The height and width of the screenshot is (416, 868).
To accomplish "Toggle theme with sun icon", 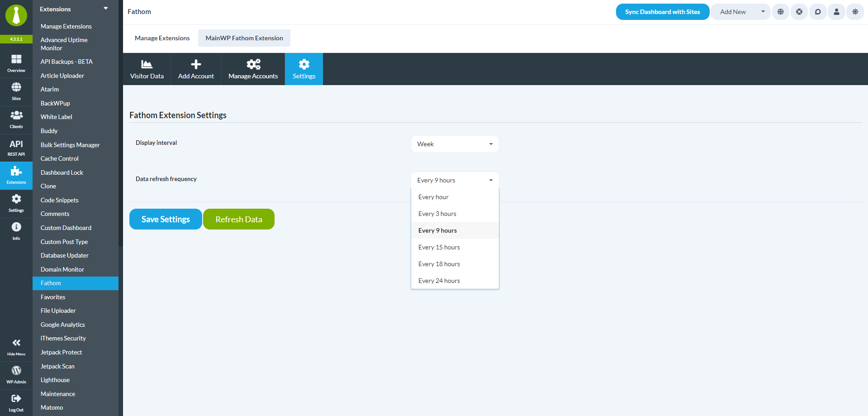I will click(x=855, y=12).
